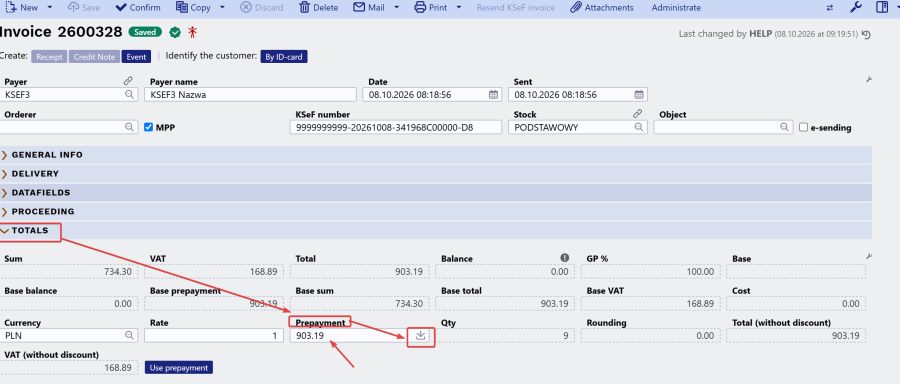
Task: Search payer with the magnifier in Payer
Action: click(130, 95)
